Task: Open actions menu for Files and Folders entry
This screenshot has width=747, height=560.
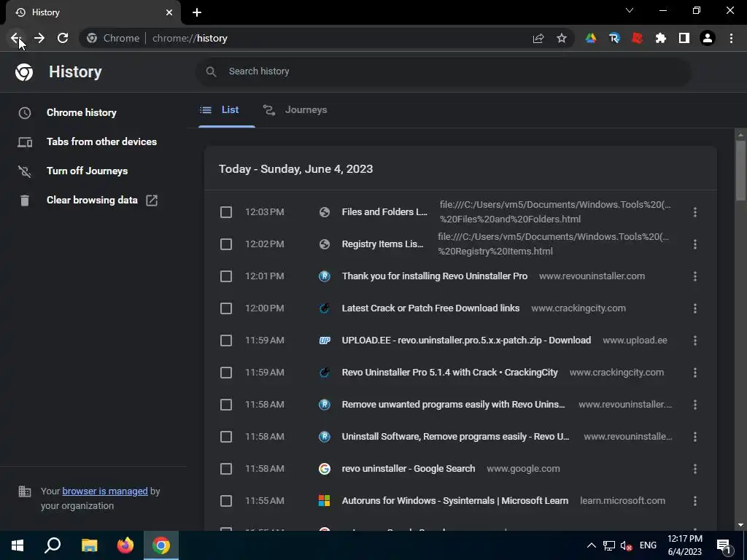Action: click(x=695, y=212)
